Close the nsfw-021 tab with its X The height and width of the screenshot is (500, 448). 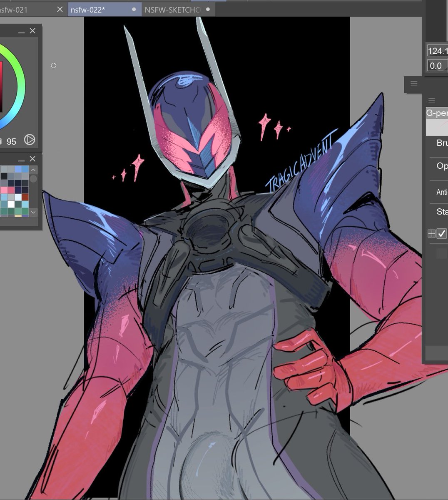point(60,9)
